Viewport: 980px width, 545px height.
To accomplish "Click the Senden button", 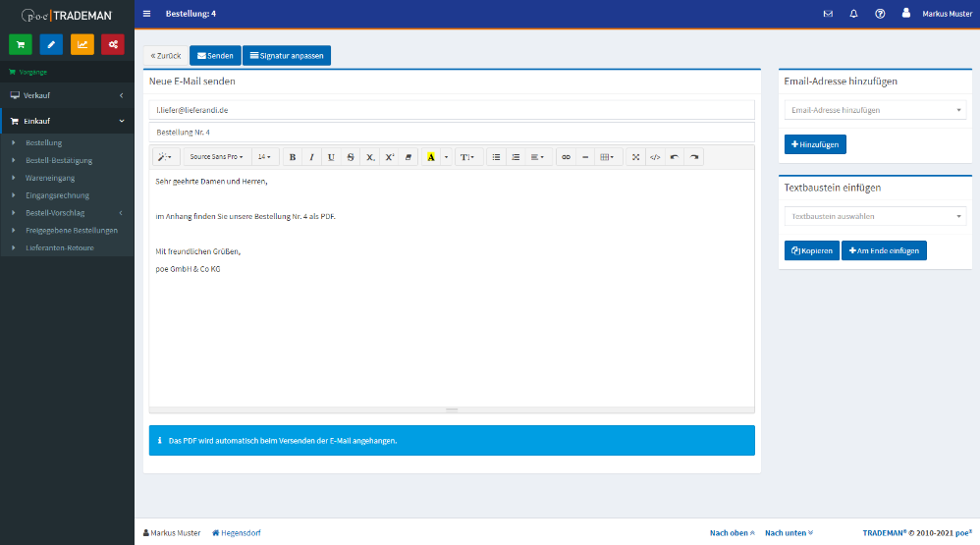I will (x=214, y=56).
